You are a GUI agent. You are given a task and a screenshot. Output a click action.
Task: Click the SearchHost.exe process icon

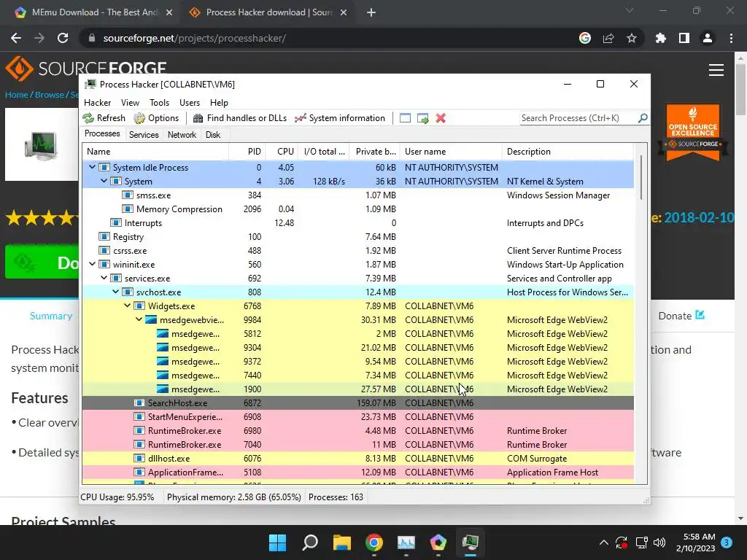139,402
